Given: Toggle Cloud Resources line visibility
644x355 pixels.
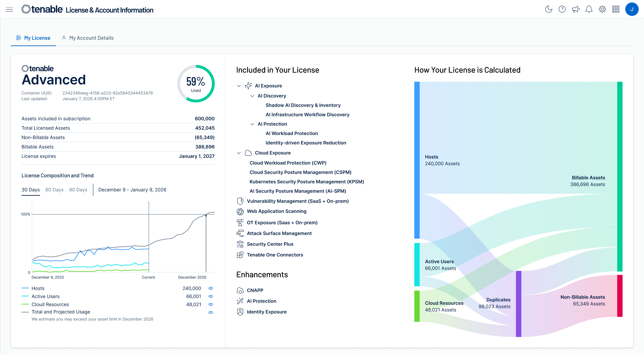Looking at the screenshot, I should click(211, 304).
